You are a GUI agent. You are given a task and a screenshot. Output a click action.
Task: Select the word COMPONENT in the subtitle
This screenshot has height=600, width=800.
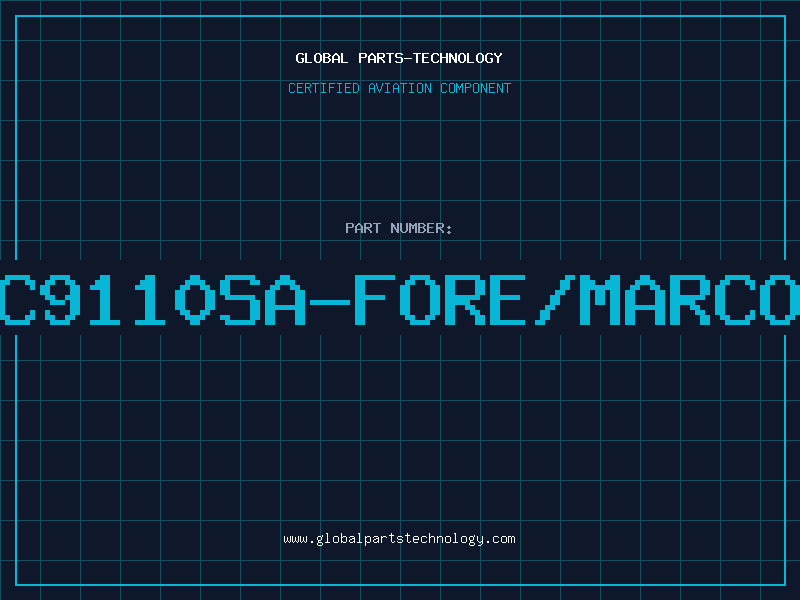[476, 88]
